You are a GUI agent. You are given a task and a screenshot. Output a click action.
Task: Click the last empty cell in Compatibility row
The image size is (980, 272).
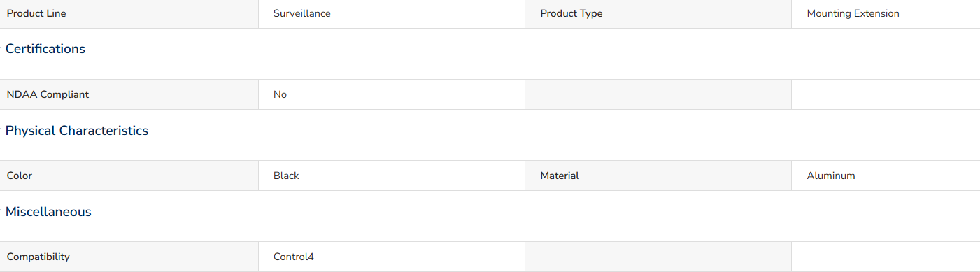886,257
